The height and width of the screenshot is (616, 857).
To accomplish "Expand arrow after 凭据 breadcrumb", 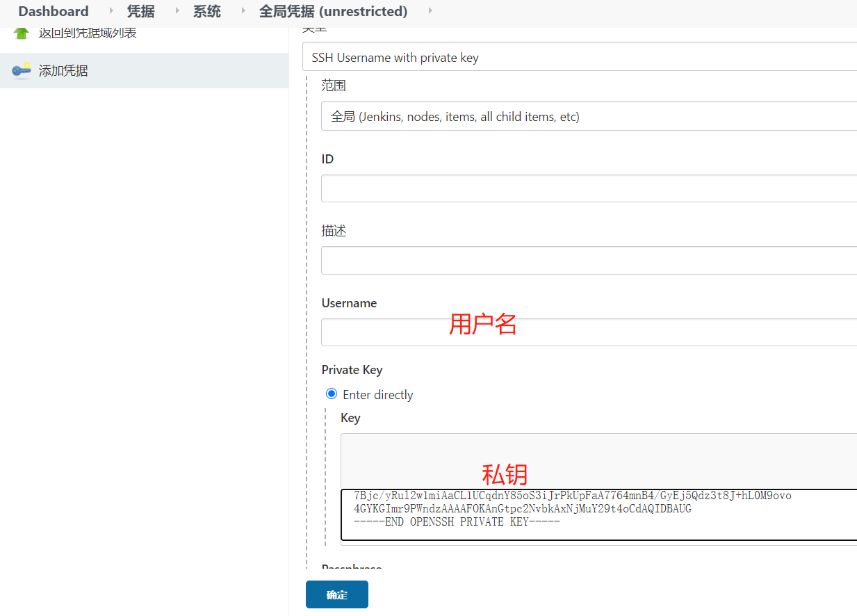I will [177, 10].
